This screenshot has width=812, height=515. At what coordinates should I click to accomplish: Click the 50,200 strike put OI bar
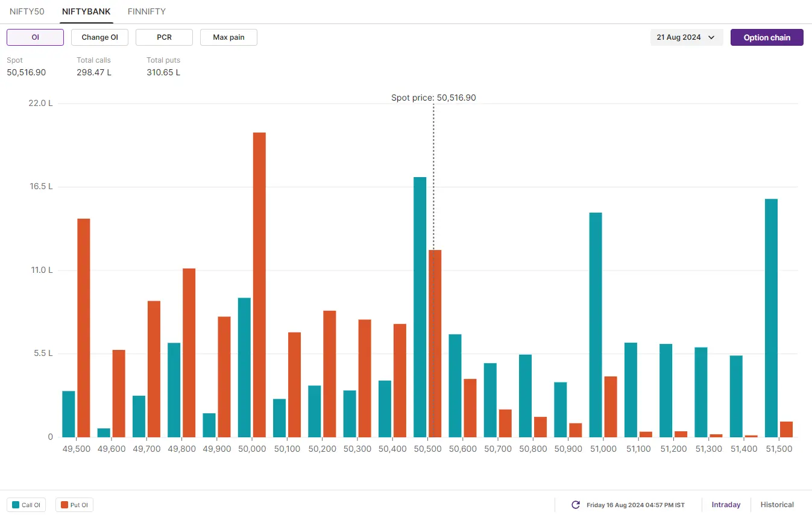pos(329,374)
